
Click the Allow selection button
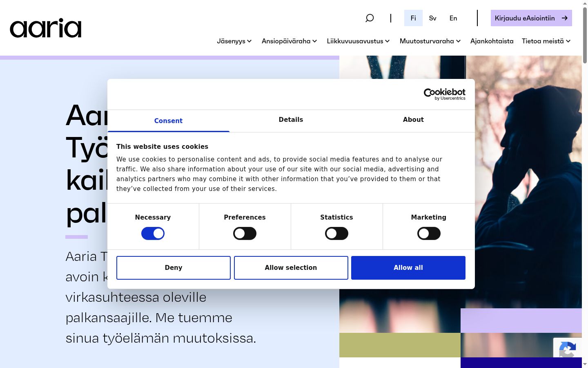[x=291, y=268]
